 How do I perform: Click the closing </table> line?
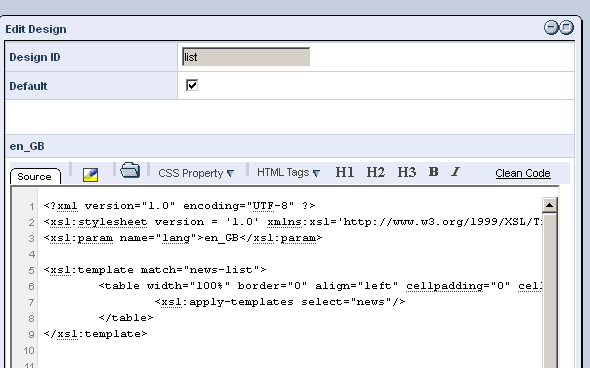tap(126, 318)
